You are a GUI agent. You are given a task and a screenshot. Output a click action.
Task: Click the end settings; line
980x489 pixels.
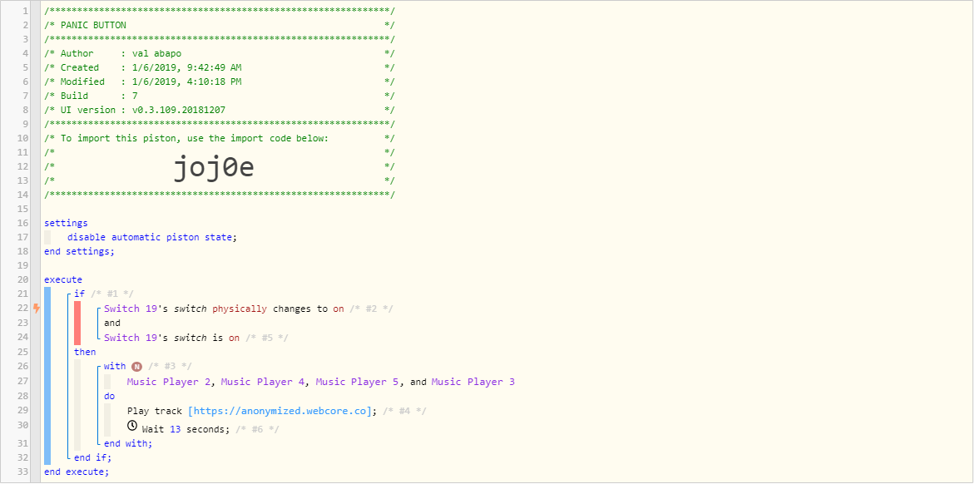[79, 251]
